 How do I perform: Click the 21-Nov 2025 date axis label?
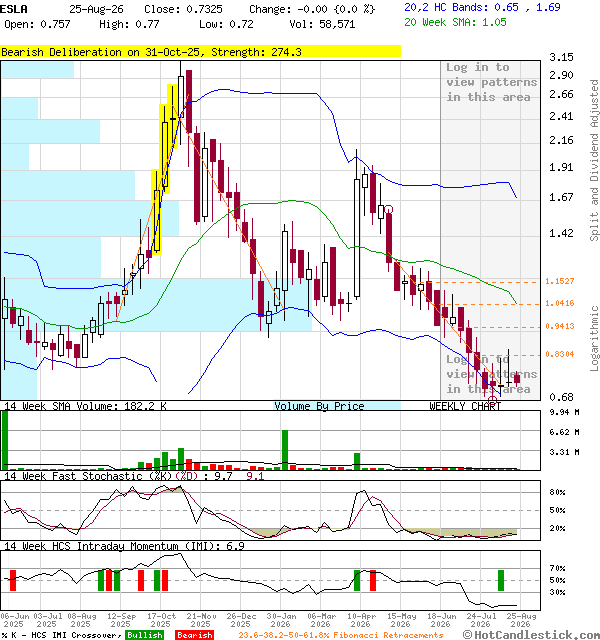point(201,620)
